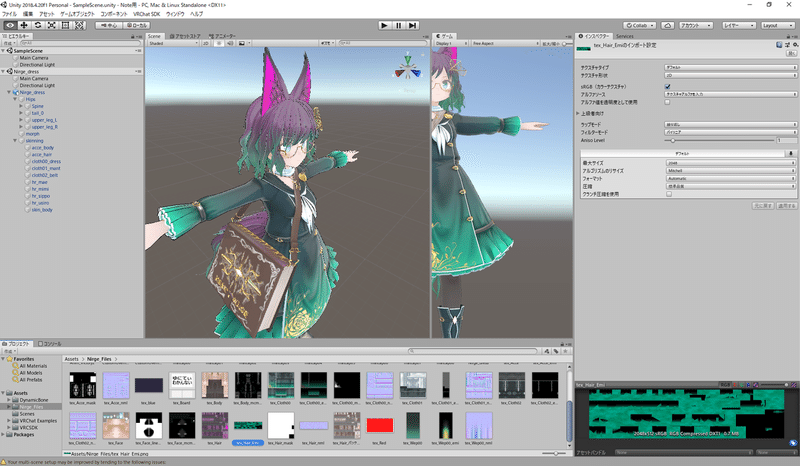Select hr_mimi in Hierarchy
Image resolution: width=800 pixels, height=466 pixels.
[40, 189]
